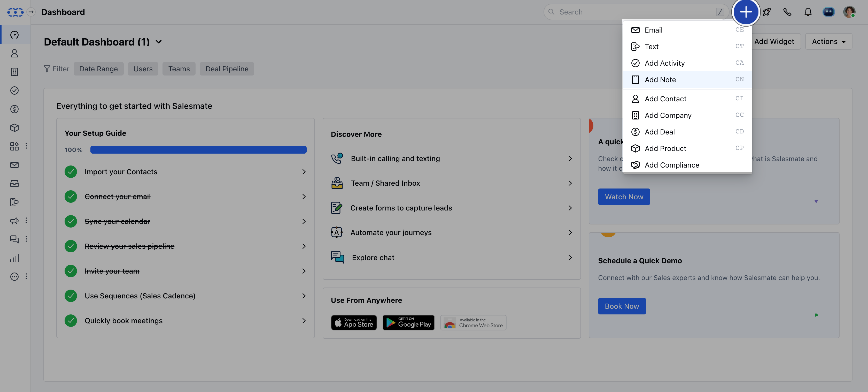
Task: Open the apps grid icon in sidebar
Action: click(x=14, y=146)
